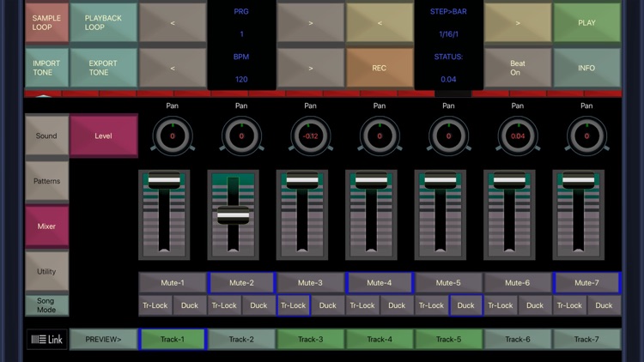Select Track-7
The width and height of the screenshot is (644, 362).
coord(586,340)
